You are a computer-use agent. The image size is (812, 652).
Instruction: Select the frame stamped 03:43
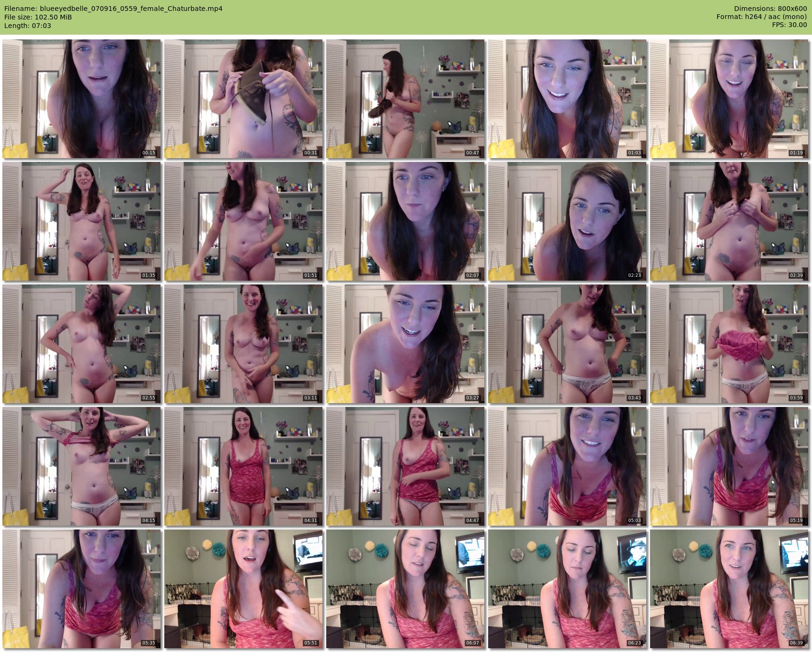[x=567, y=344]
